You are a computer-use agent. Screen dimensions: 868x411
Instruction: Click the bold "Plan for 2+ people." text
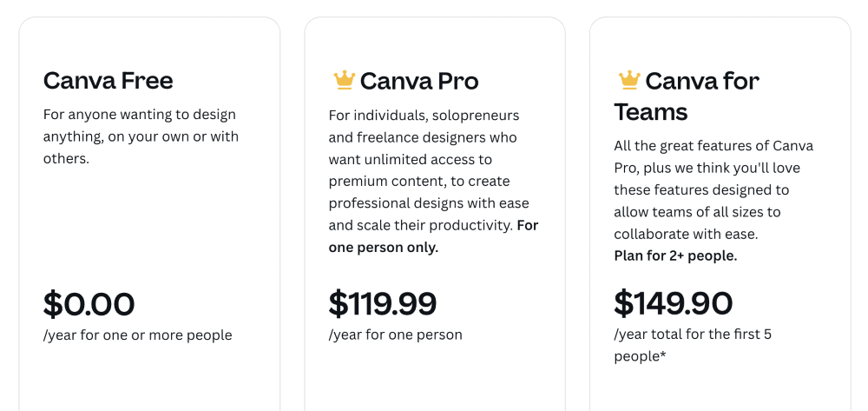675,256
